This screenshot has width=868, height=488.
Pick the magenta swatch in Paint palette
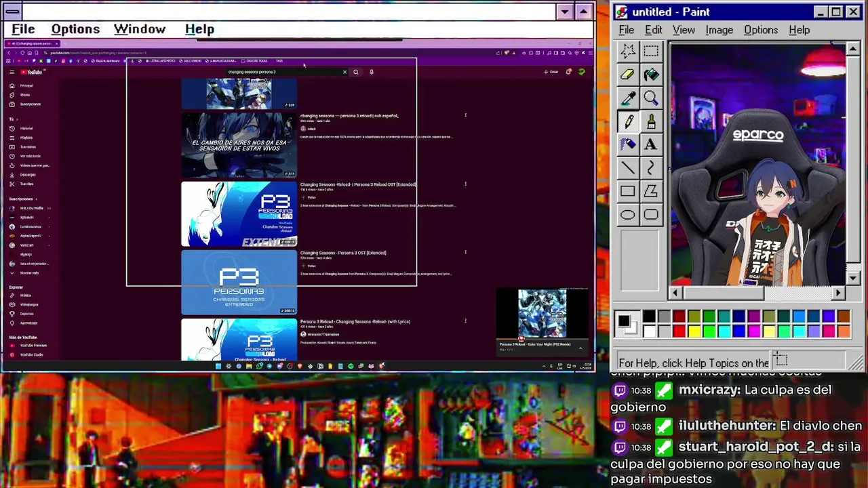click(753, 331)
